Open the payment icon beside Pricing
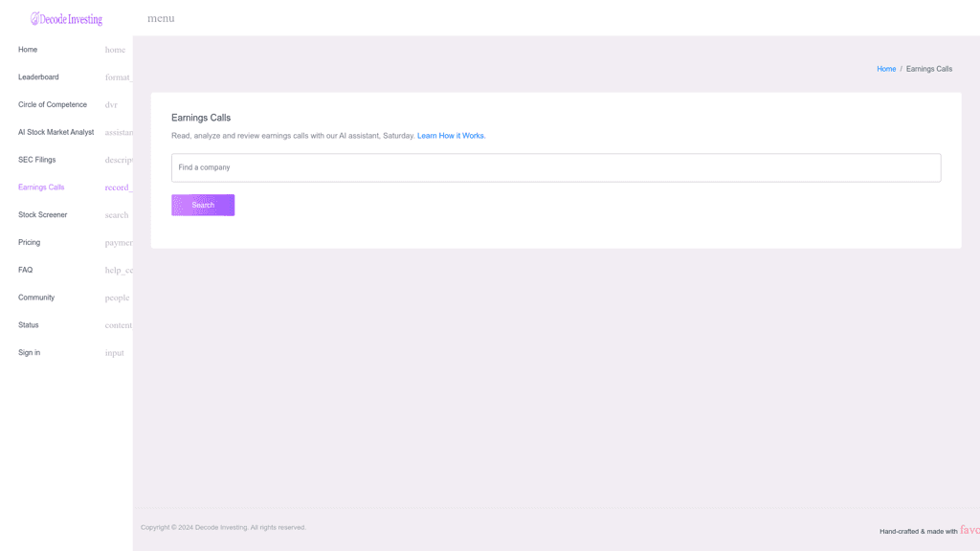Image resolution: width=980 pixels, height=551 pixels. click(119, 243)
